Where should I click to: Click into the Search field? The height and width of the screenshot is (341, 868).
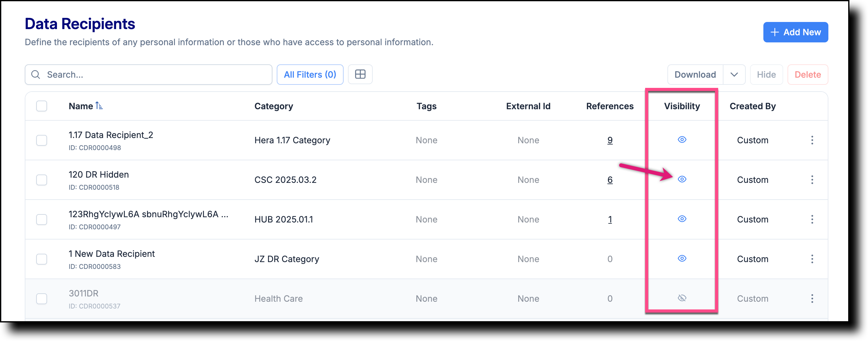(148, 75)
